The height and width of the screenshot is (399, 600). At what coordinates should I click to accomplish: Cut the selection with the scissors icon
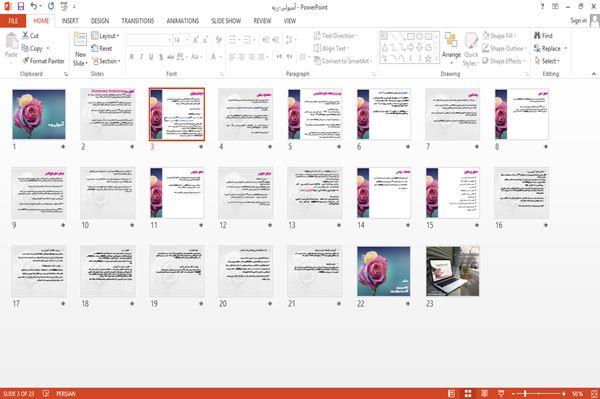point(25,35)
